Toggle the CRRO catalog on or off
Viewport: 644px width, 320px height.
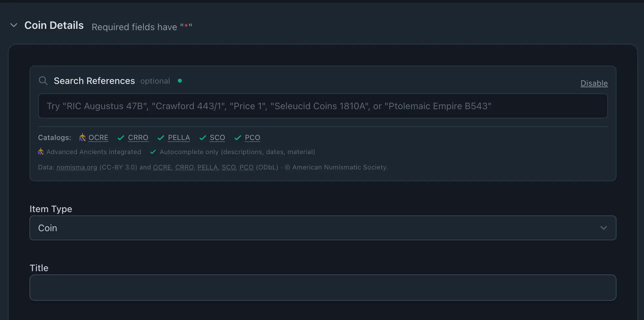coord(138,138)
